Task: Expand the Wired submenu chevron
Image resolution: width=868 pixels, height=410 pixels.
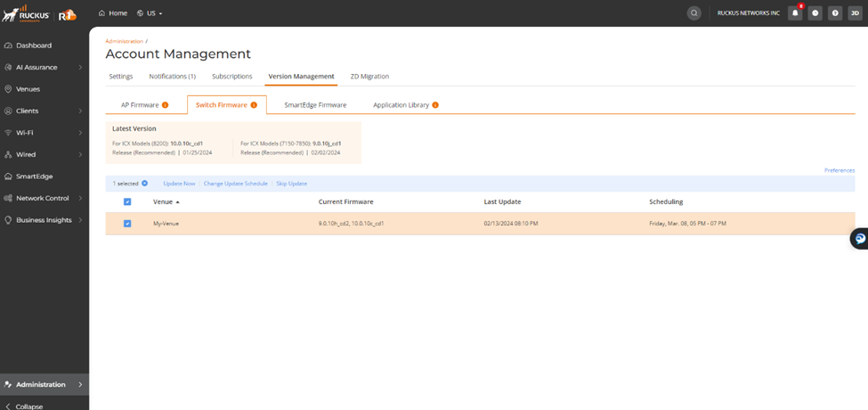Action: [x=80, y=154]
